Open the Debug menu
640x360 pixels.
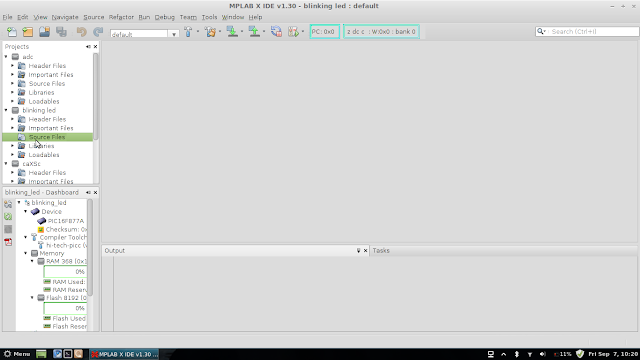click(164, 17)
